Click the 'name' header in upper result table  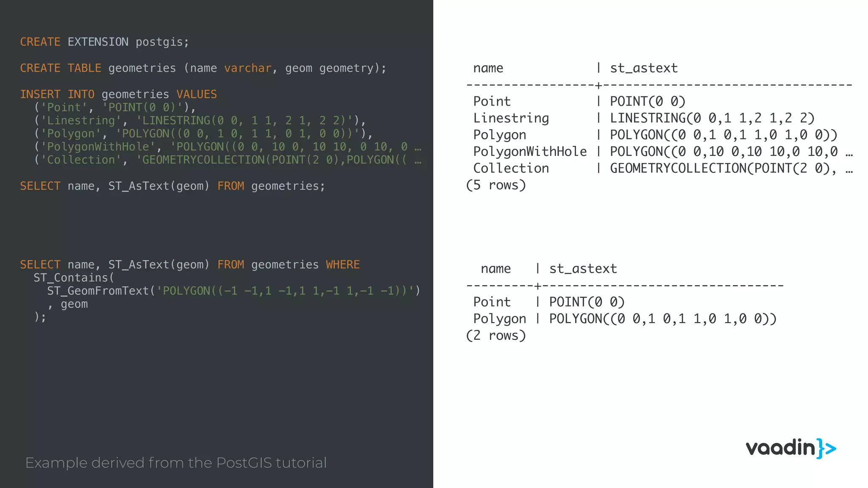point(488,68)
